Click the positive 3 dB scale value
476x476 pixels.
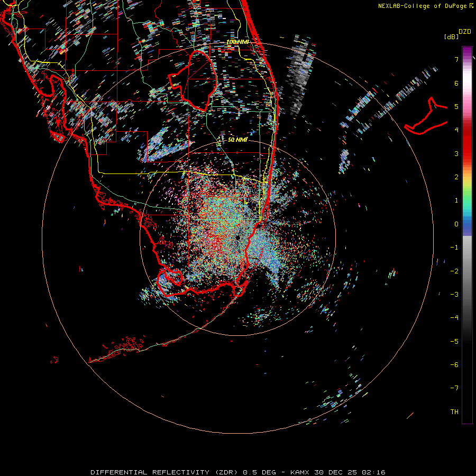click(456, 153)
